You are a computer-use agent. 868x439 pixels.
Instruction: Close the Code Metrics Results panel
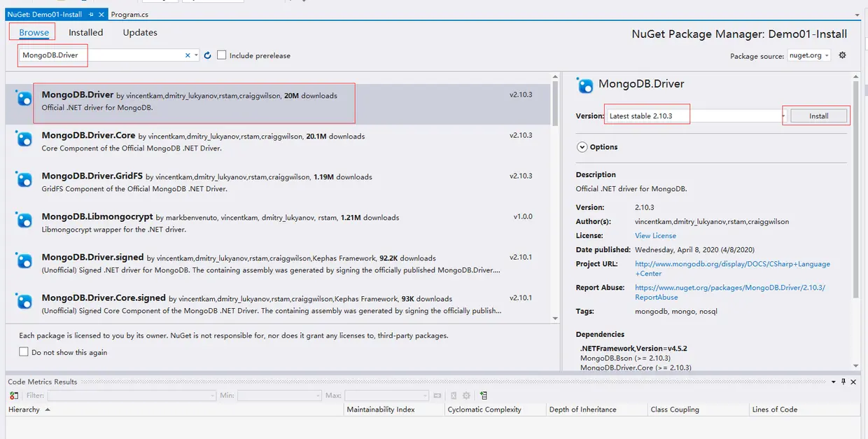[x=854, y=382]
